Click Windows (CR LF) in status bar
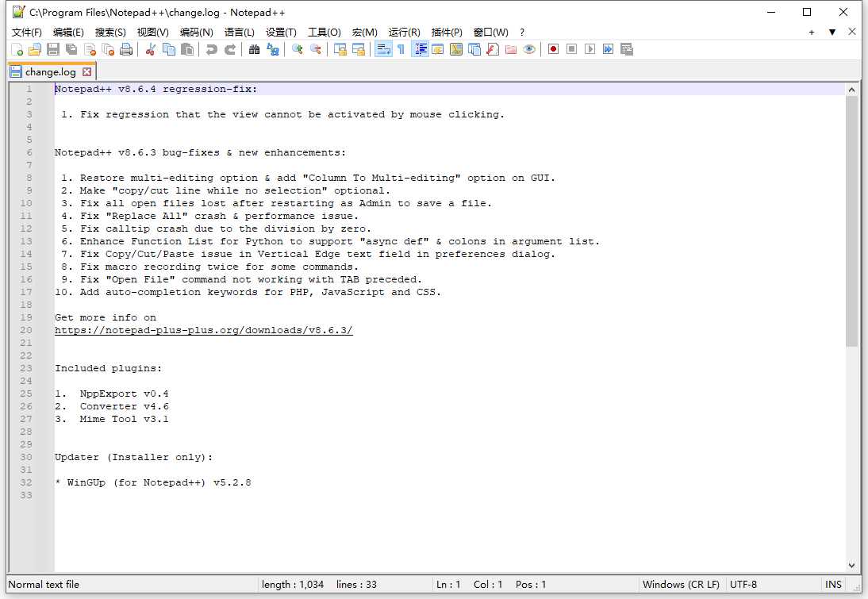 681,584
